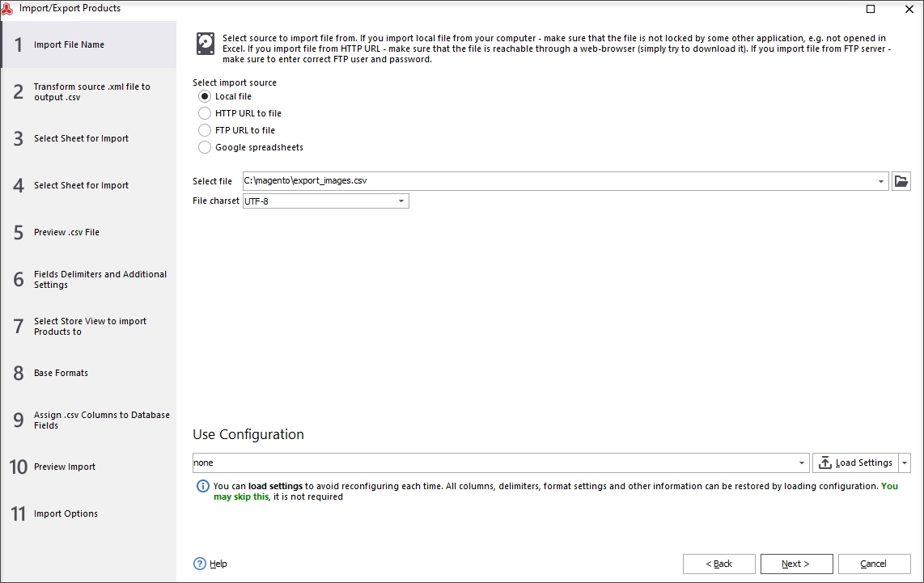The image size is (924, 583).
Task: Open the Help link
Action: 218,564
